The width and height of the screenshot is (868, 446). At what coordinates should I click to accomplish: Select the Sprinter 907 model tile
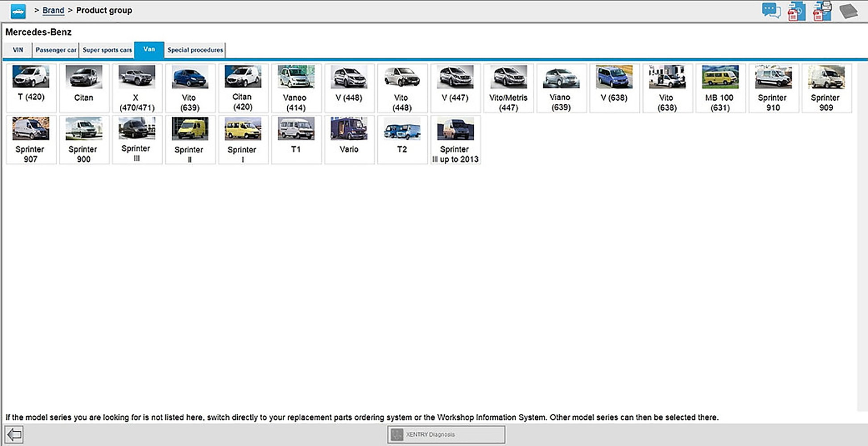31,140
